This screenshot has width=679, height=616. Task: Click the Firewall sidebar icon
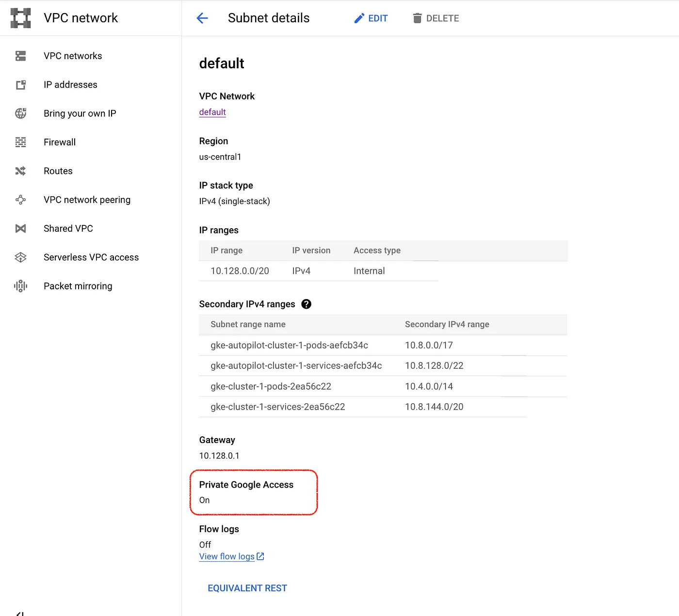click(20, 142)
